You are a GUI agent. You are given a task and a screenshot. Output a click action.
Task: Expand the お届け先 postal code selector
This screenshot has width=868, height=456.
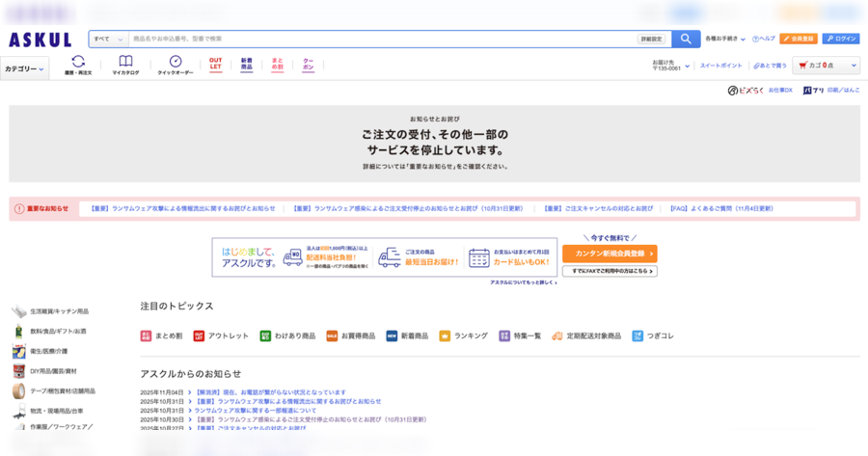click(x=668, y=66)
